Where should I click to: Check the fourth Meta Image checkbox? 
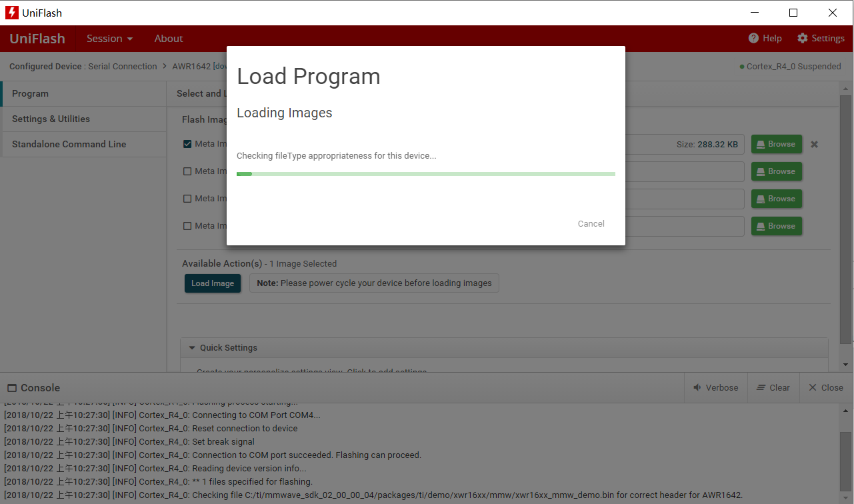pos(187,226)
